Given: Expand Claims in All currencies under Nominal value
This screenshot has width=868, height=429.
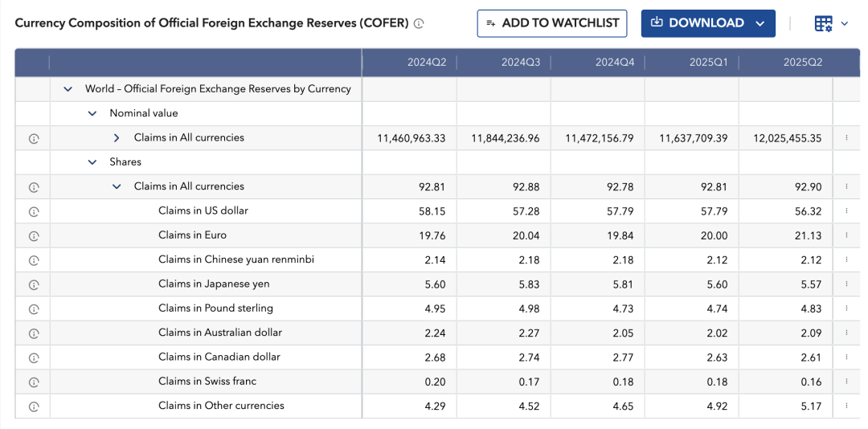Looking at the screenshot, I should 117,138.
